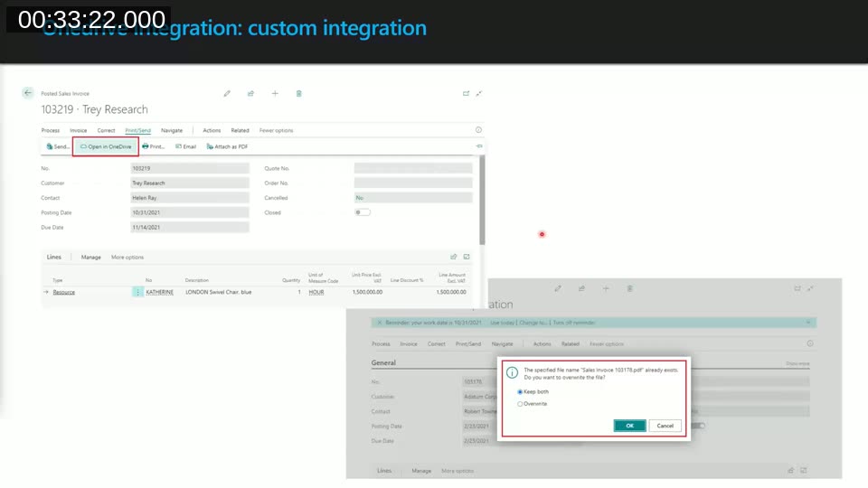Click Manage in the background window Lines
Screen dimensions: 868x488
pyautogui.click(x=421, y=471)
